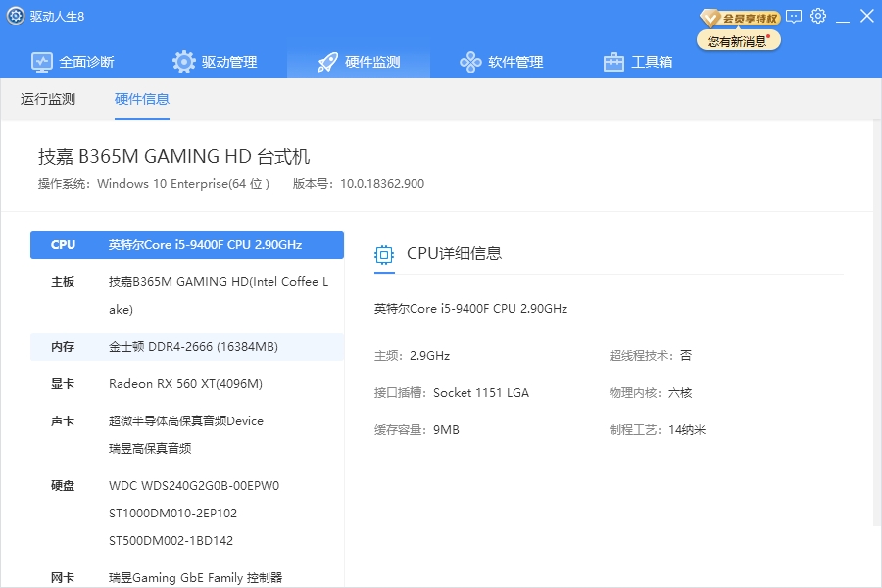Select the 主板 motherboard entry
Screen dimensions: 882x588
coord(186,295)
